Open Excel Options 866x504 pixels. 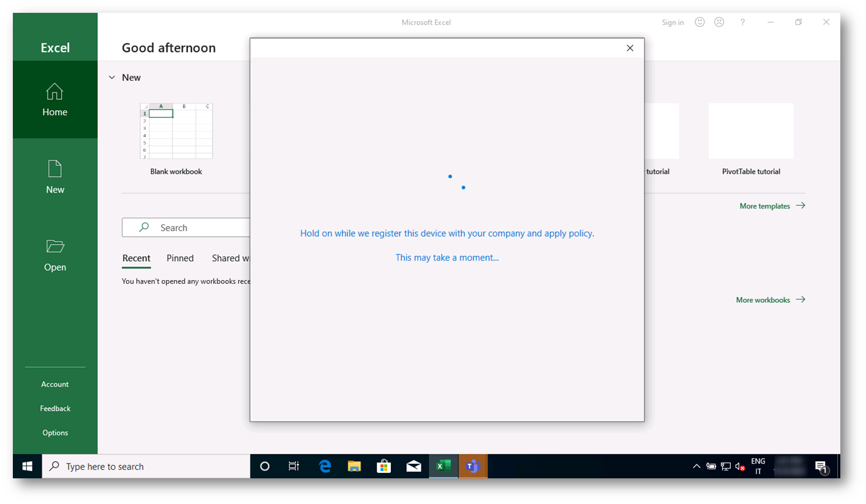55,432
